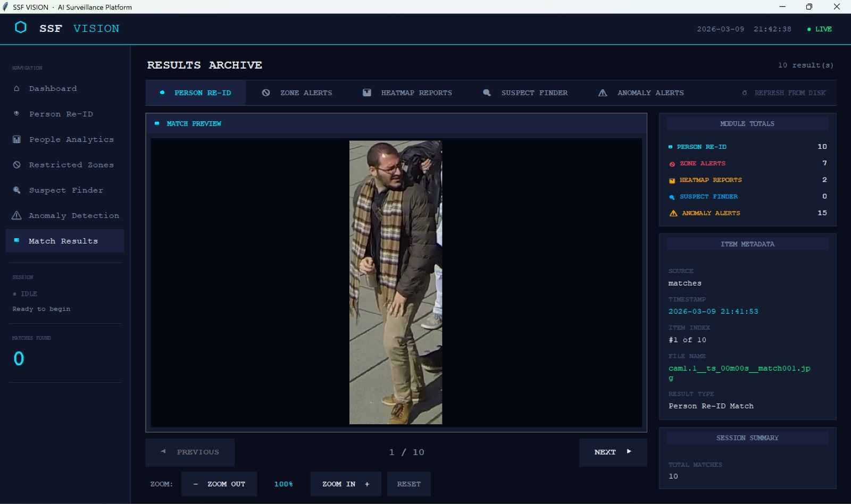
Task: Click the IDLE session status dot
Action: click(14, 293)
